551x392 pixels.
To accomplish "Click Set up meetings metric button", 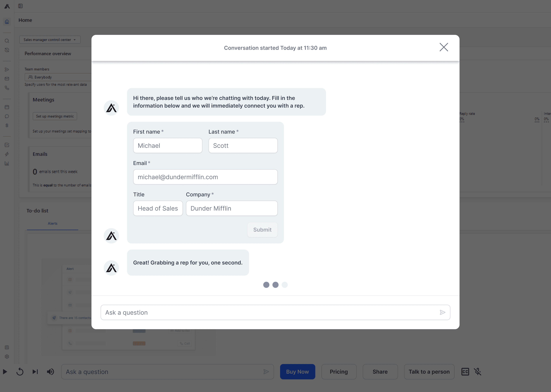I will (55, 116).
